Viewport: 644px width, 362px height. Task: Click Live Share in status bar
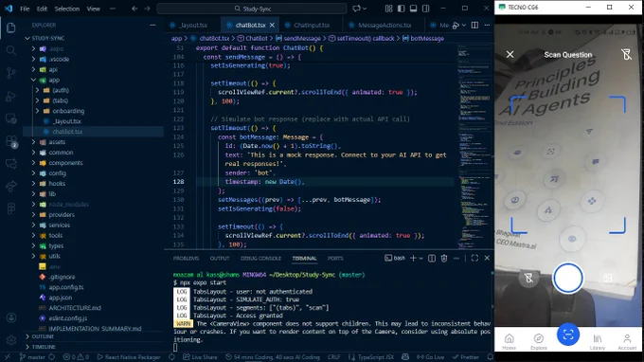(200, 357)
